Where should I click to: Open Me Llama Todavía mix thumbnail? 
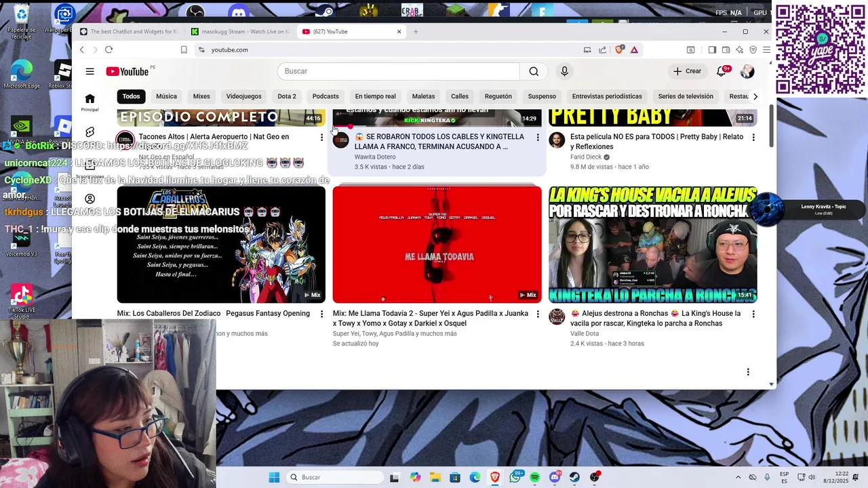tap(437, 244)
